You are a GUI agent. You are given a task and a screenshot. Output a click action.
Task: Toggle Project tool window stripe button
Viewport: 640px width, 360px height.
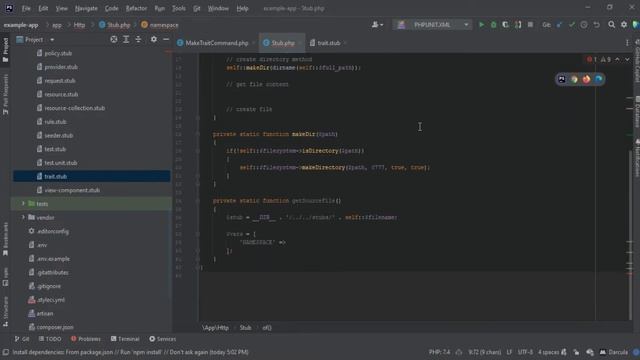pos(5,50)
